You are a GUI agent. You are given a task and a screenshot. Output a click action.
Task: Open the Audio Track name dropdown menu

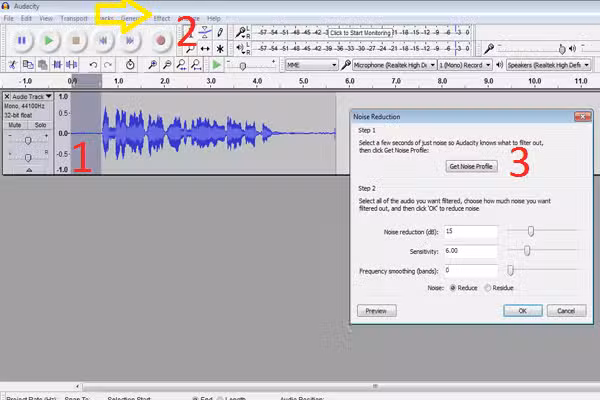pos(28,96)
